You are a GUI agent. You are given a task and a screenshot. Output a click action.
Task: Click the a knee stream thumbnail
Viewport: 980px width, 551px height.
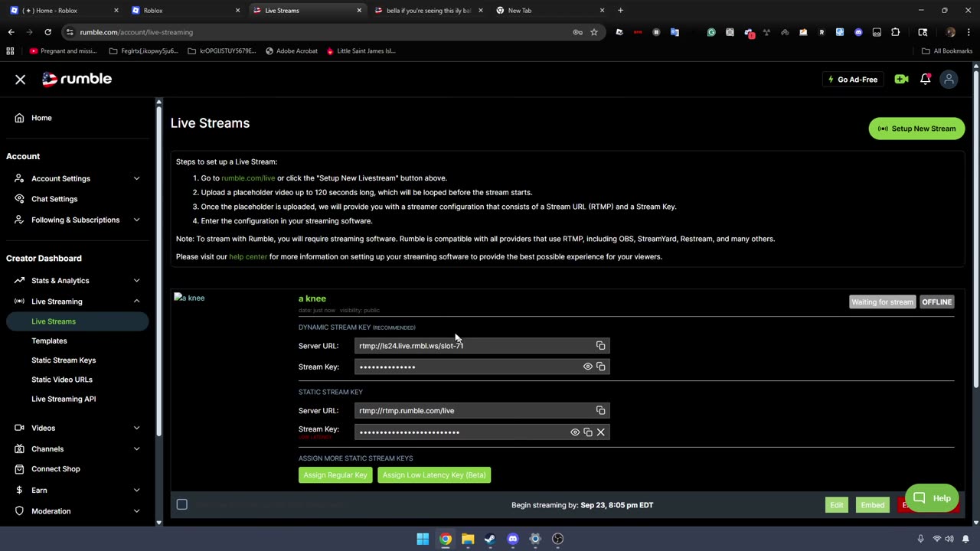coord(189,298)
